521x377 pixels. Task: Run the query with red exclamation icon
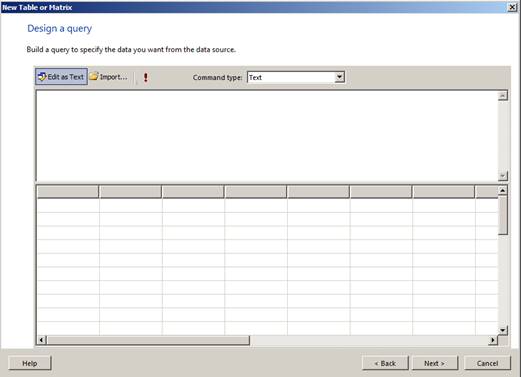[146, 77]
